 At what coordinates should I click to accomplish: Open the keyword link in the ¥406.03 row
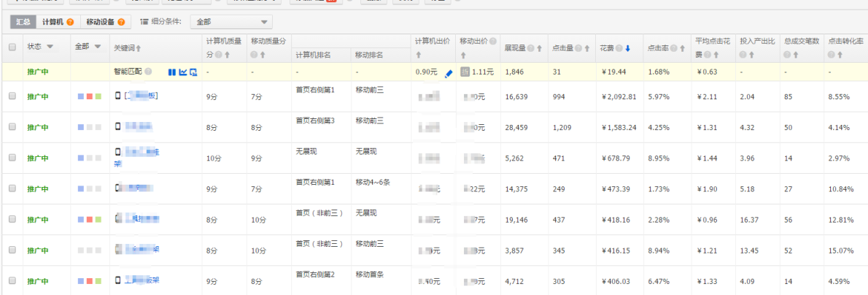[142, 280]
